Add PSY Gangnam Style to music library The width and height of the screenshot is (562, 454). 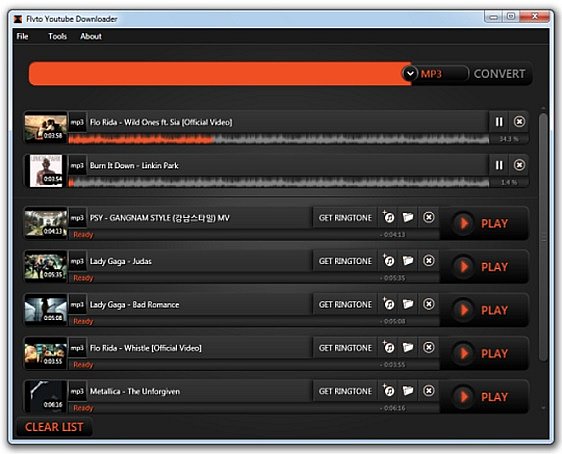(388, 217)
